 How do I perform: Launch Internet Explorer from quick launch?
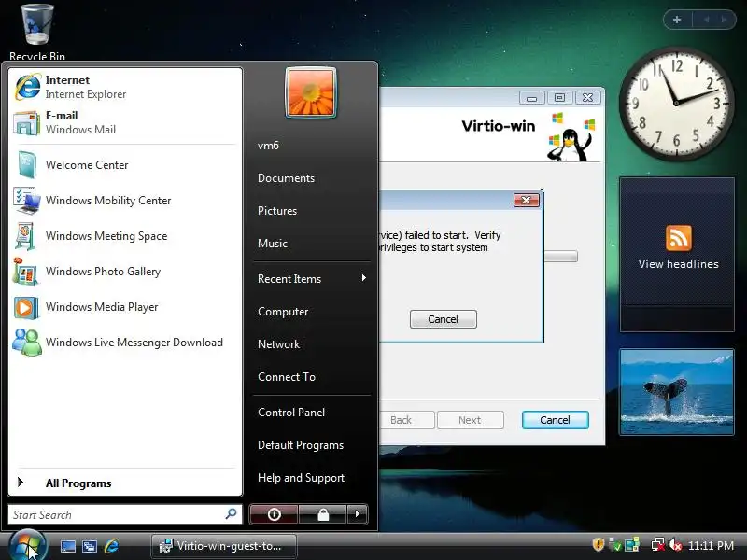(x=111, y=546)
